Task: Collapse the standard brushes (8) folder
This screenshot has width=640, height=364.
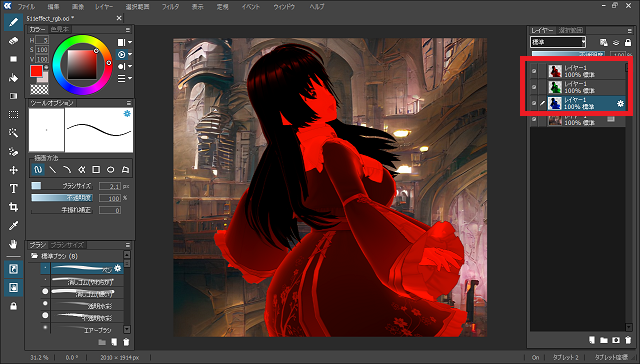Action: pos(34,256)
